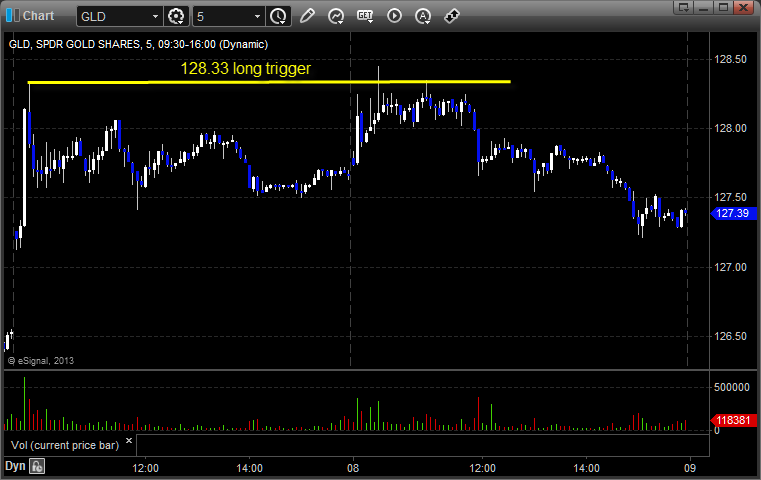Select the 128.33 long trigger text label

coord(246,68)
